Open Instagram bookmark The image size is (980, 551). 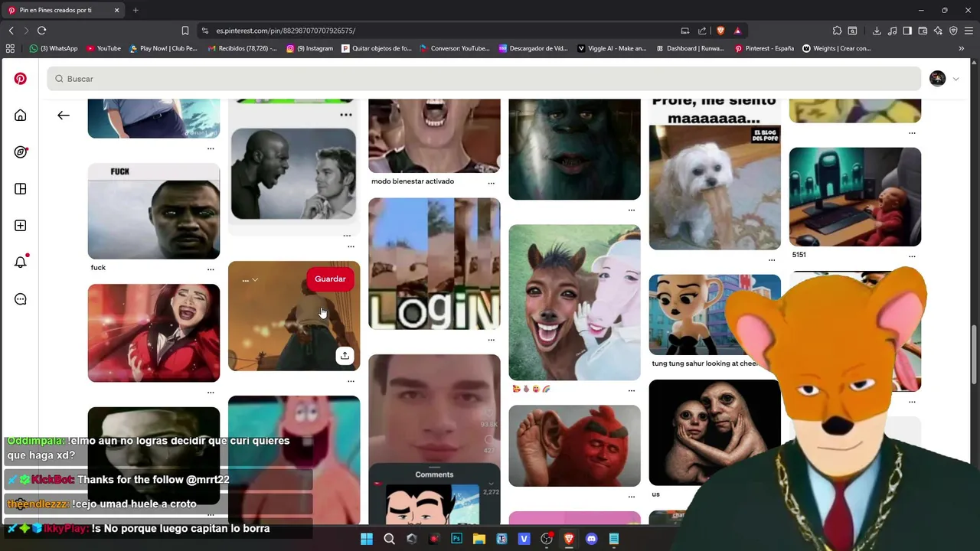tap(310, 48)
